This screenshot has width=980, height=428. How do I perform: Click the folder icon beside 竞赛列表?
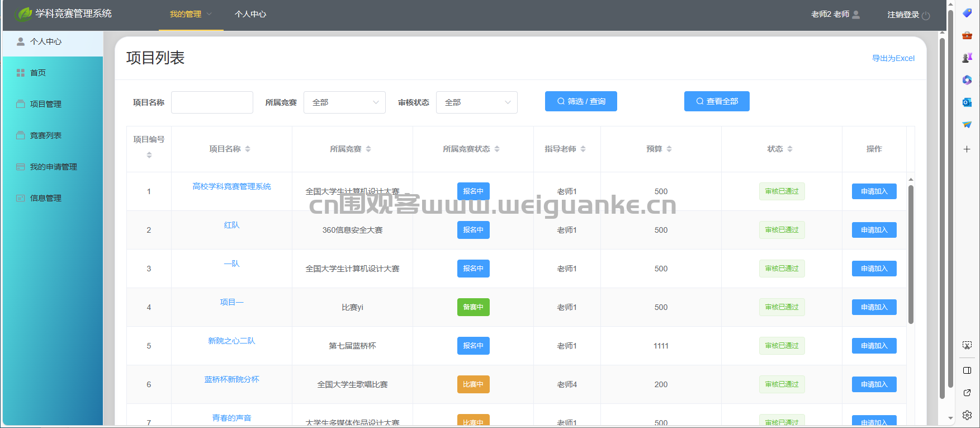(x=21, y=135)
